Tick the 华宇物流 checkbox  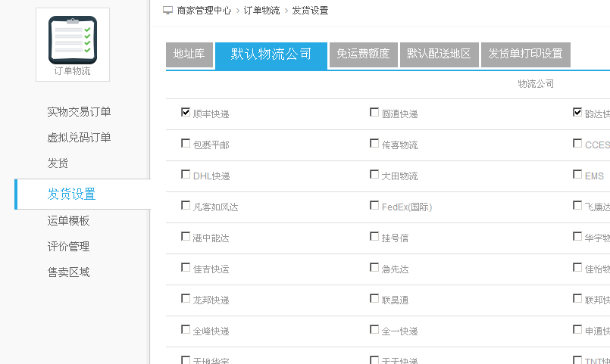click(577, 237)
